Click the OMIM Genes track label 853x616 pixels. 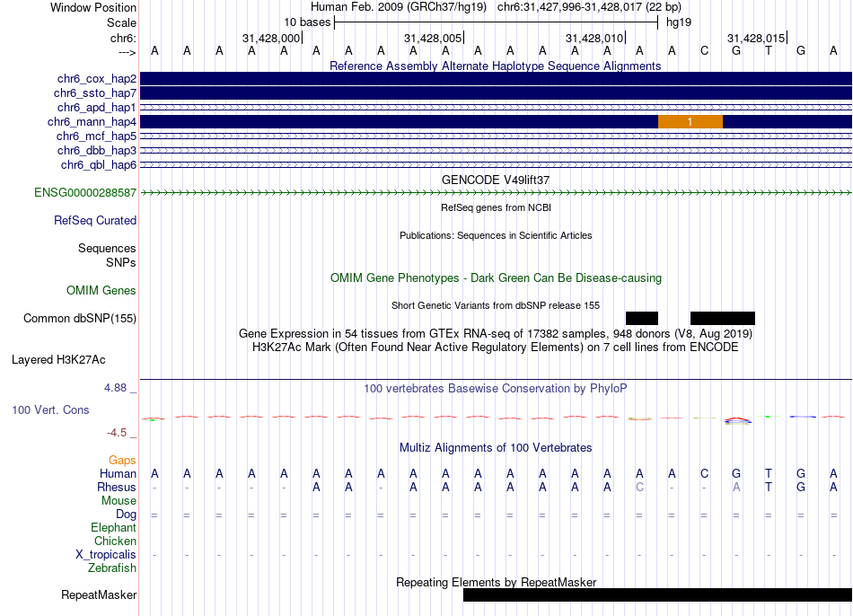101,291
